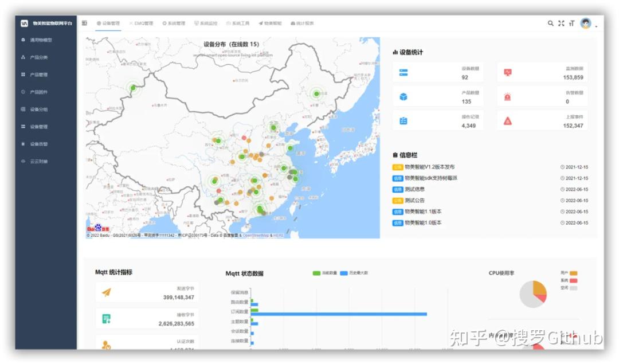The width and height of the screenshot is (619, 364).
Task: Expand the 设备分组 sidebar menu
Action: pos(38,109)
